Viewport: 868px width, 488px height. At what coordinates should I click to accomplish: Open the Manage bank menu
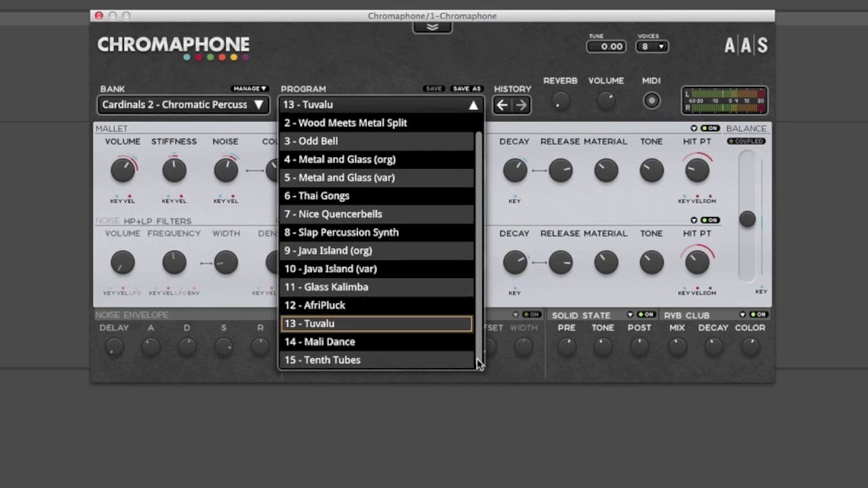pos(250,89)
